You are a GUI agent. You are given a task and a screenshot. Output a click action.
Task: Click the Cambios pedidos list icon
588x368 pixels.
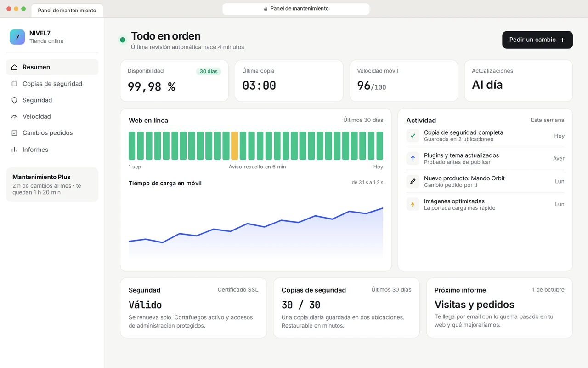[x=14, y=133]
